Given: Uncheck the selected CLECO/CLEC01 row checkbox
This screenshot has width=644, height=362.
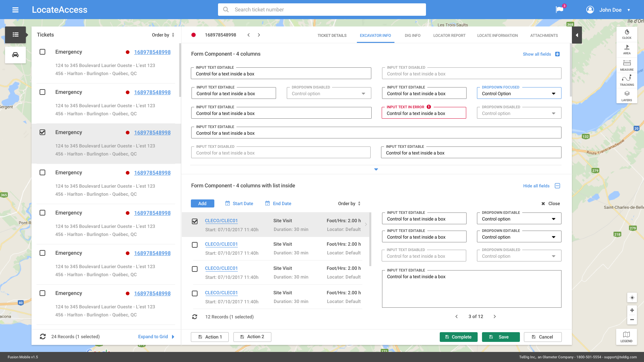Looking at the screenshot, I should pyautogui.click(x=195, y=221).
